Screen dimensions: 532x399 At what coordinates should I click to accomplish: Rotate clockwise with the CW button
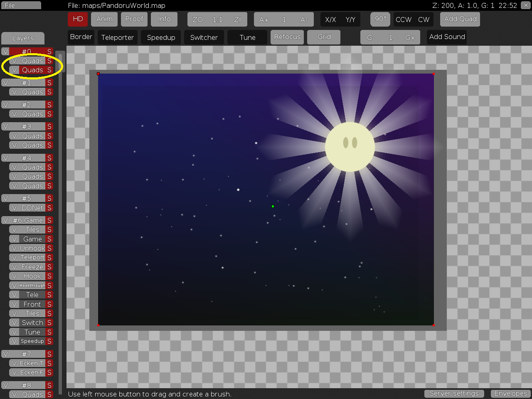point(424,20)
